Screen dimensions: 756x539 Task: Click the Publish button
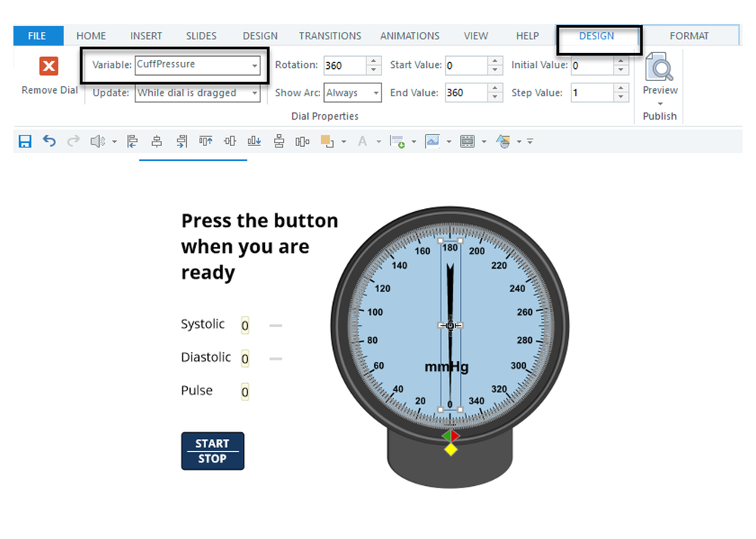point(659,116)
